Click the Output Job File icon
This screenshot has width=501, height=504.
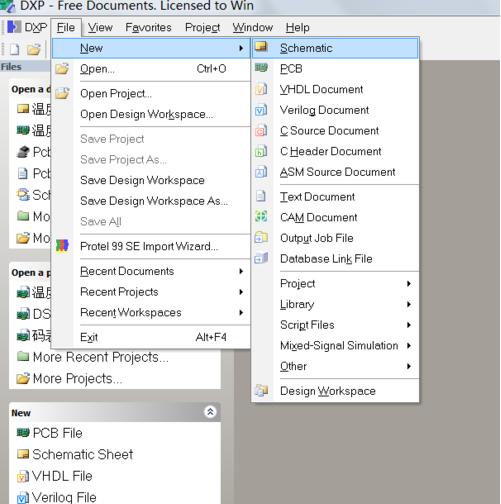point(261,237)
